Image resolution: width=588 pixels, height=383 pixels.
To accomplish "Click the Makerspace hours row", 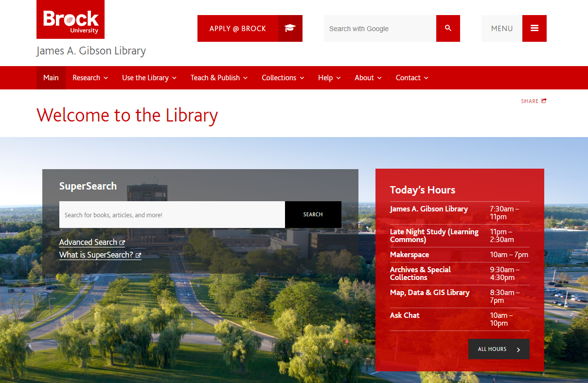I will point(460,255).
